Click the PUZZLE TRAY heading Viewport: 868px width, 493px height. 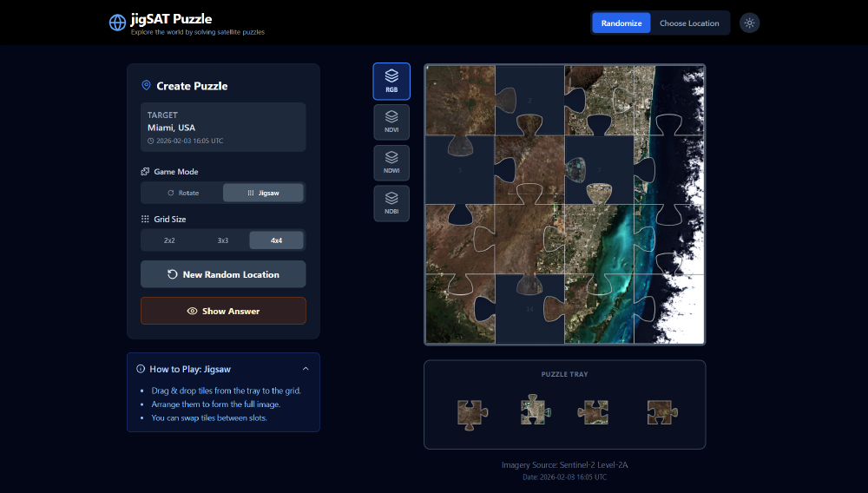(x=565, y=374)
